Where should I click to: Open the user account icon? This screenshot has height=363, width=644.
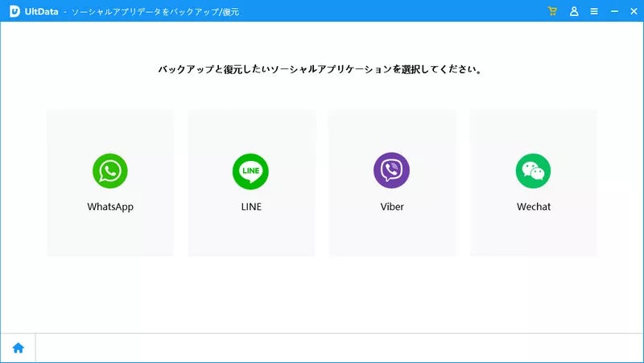574,11
